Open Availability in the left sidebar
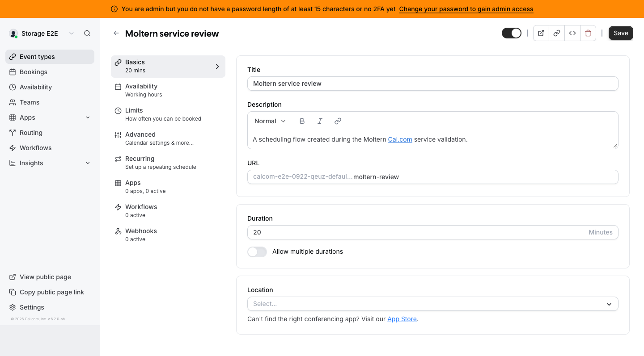 click(50, 87)
